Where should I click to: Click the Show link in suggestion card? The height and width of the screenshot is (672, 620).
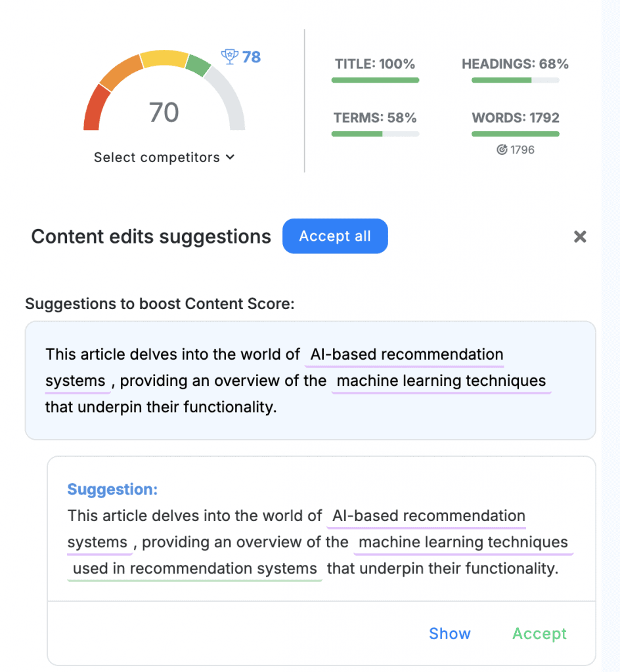tap(449, 633)
